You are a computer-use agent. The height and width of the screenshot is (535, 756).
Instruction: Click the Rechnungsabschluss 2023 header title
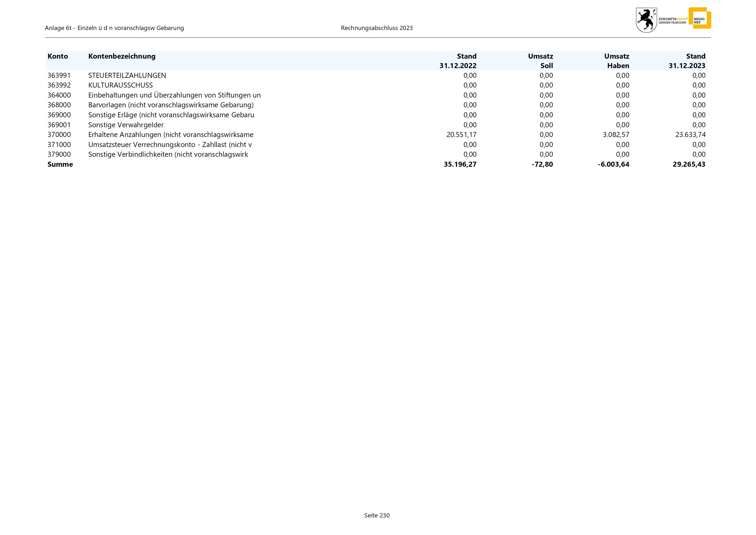point(377,28)
